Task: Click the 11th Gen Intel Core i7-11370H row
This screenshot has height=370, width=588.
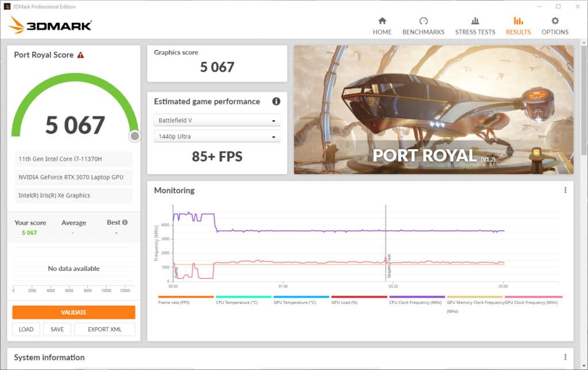Action: [x=73, y=159]
